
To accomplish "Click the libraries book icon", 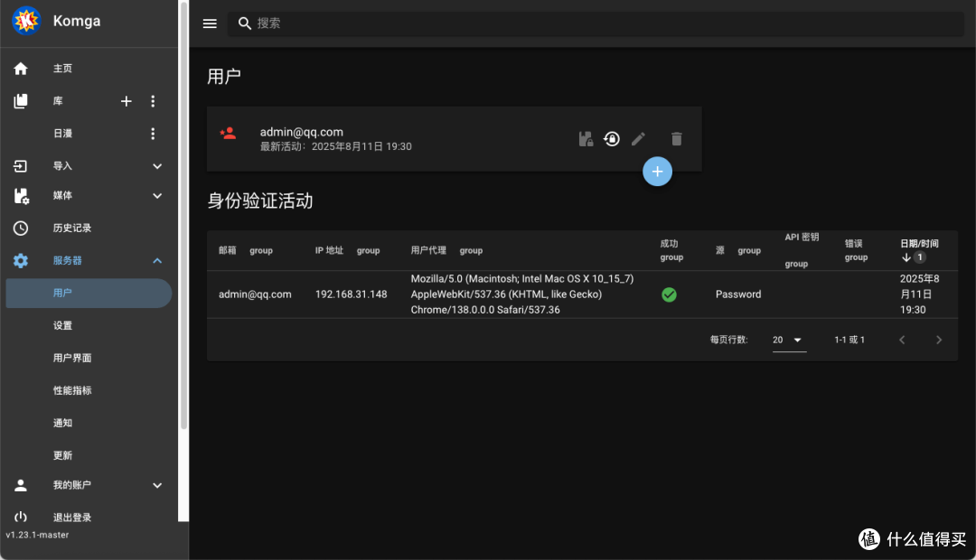I will pos(21,101).
